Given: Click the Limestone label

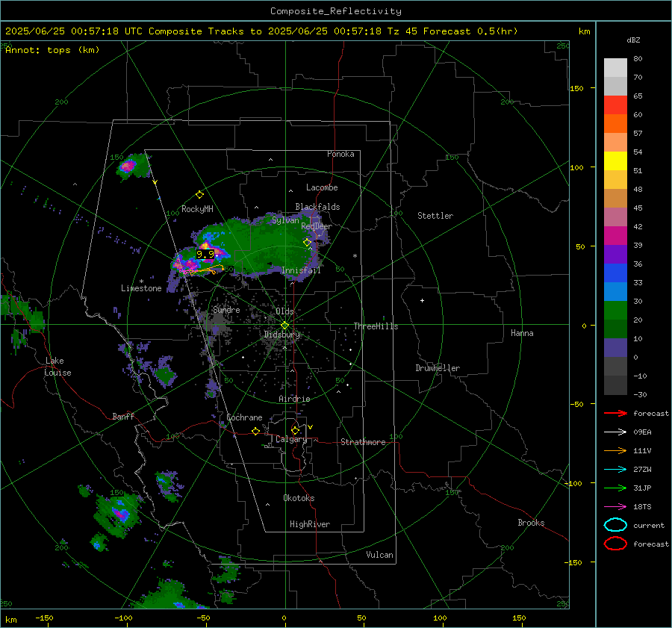Looking at the screenshot, I should point(141,288).
